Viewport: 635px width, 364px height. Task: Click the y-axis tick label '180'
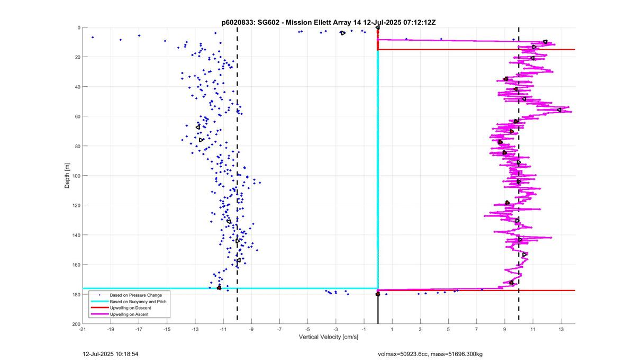point(76,294)
